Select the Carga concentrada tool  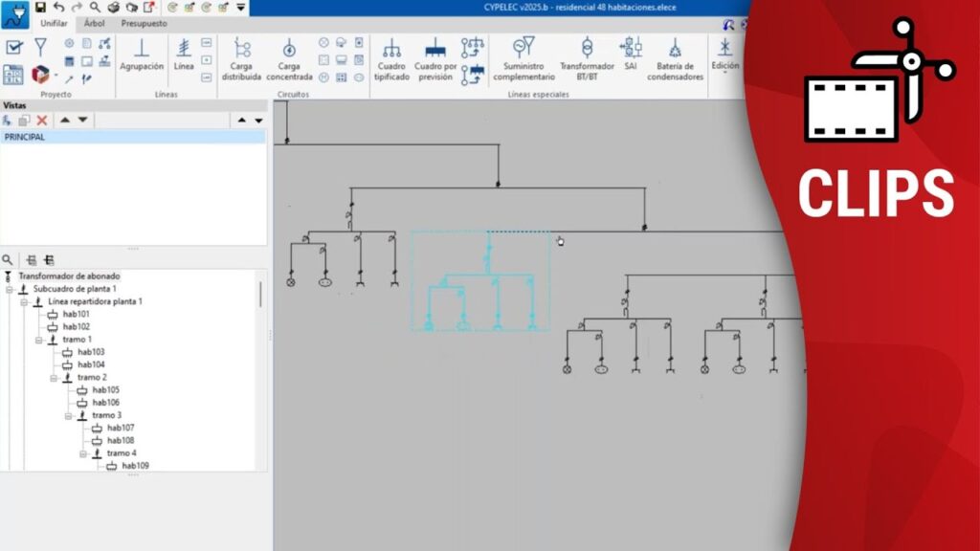tap(289, 59)
